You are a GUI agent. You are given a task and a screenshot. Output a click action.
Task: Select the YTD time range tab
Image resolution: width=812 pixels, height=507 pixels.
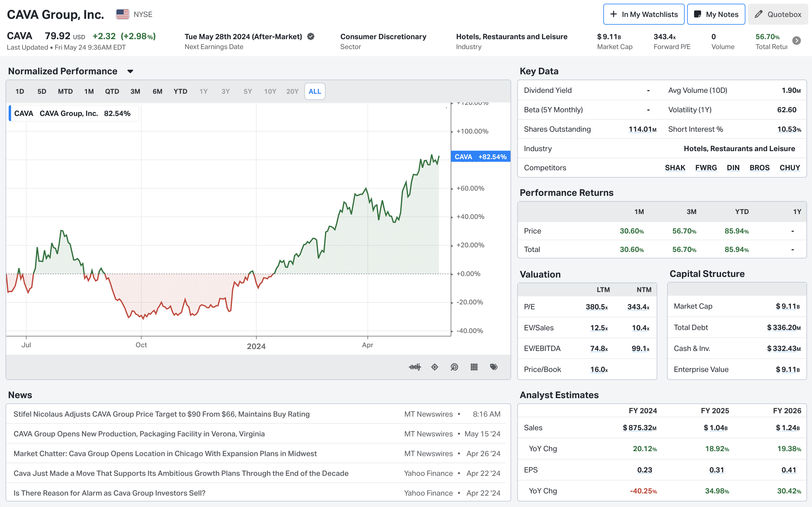click(x=180, y=91)
